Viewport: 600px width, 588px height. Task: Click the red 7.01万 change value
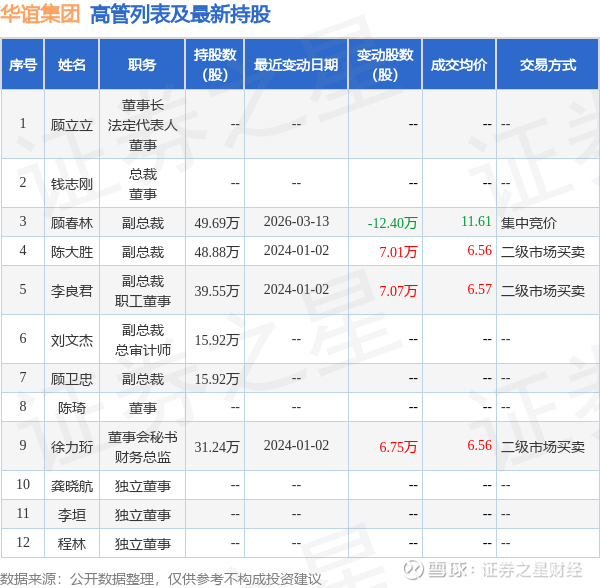[x=398, y=252]
